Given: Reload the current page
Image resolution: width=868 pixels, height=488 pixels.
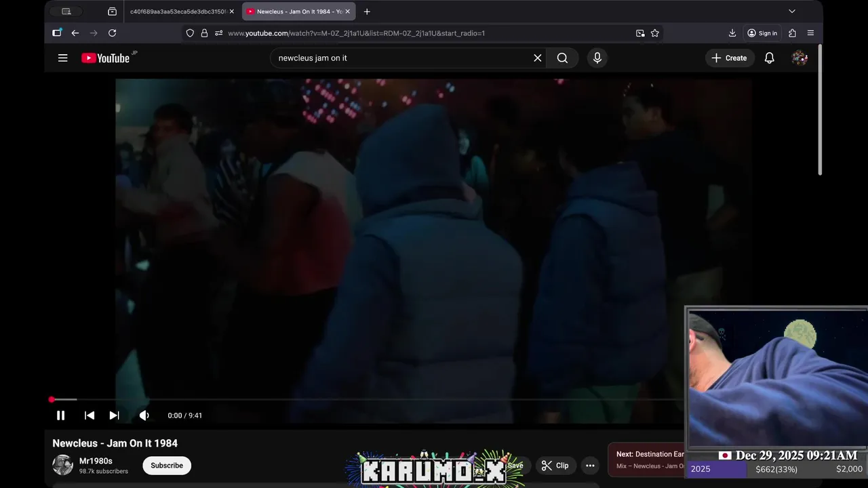Looking at the screenshot, I should coord(113,33).
